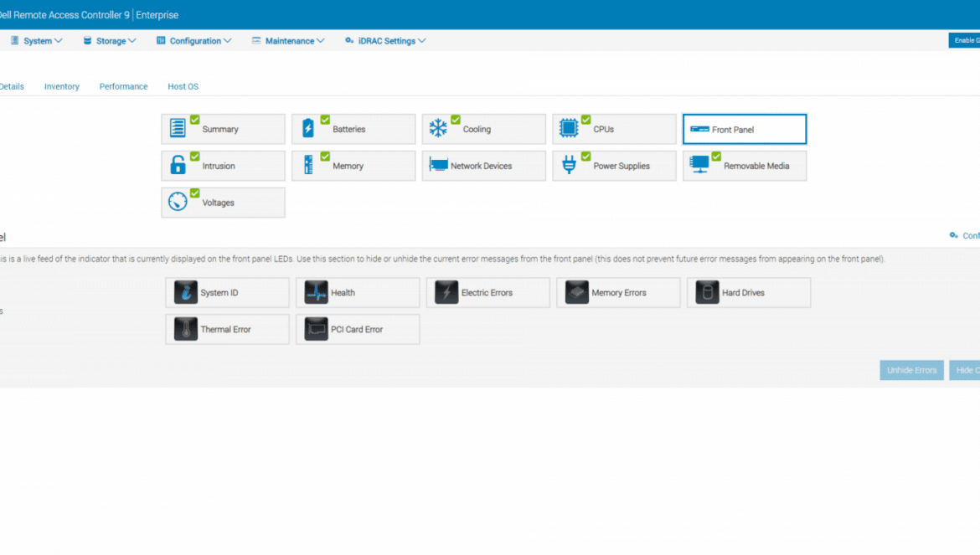Screen dimensions: 980x555
Task: Open the System menu
Action: (x=37, y=40)
